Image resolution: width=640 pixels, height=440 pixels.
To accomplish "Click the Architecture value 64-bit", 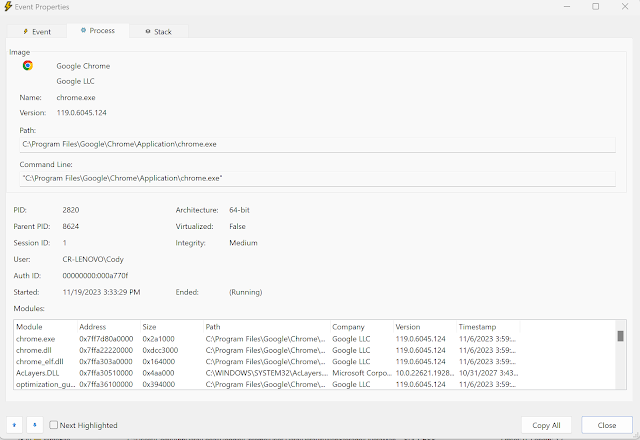I will point(239,210).
